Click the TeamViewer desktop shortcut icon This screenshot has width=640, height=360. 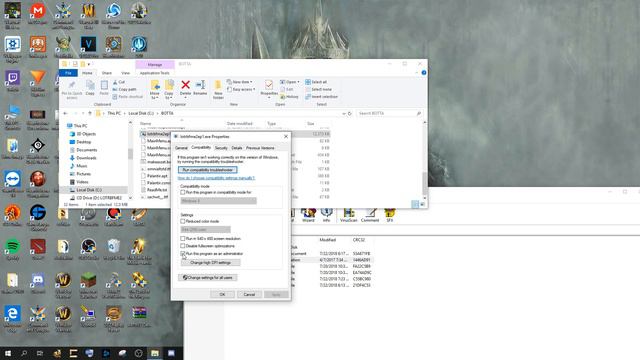tap(13, 179)
